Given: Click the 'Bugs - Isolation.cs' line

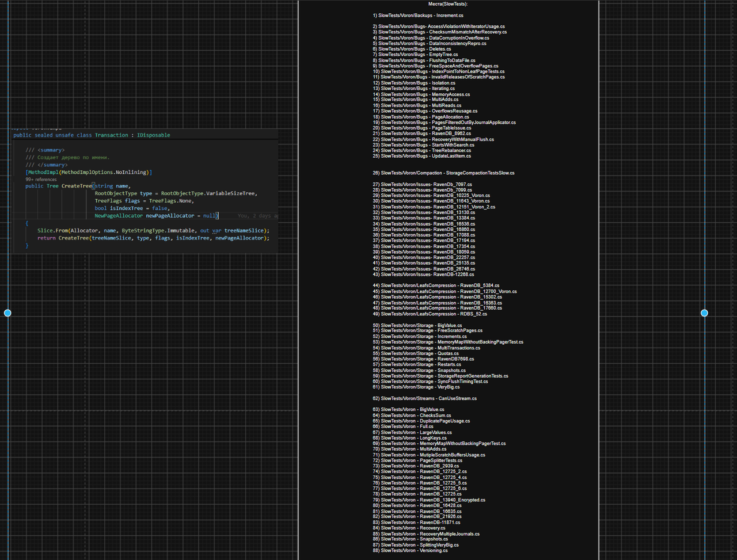Looking at the screenshot, I should (x=414, y=83).
